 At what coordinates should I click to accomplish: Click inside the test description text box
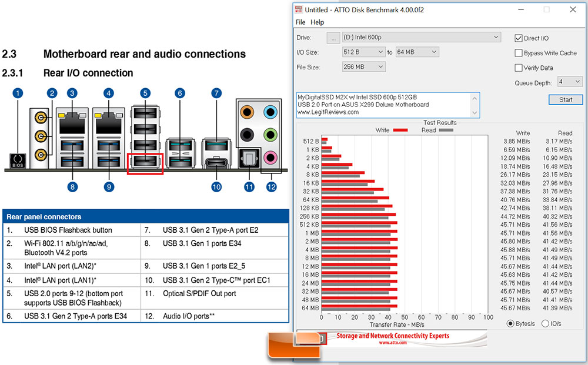[x=383, y=105]
